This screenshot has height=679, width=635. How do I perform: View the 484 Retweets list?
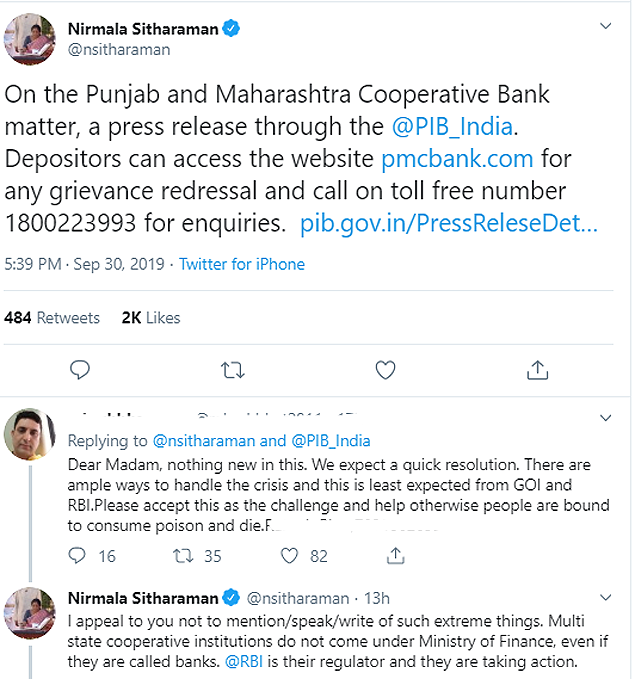click(x=52, y=317)
